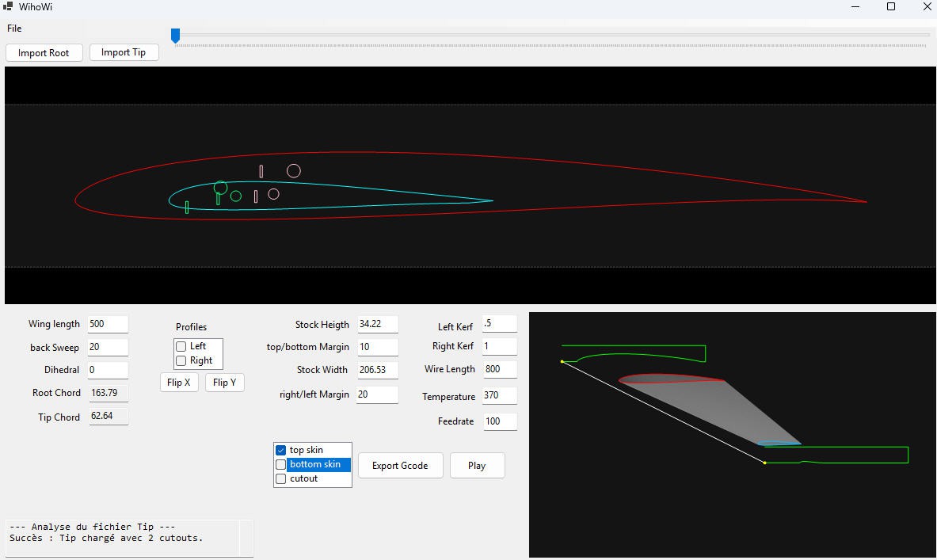Click the WihoWi app icon in title bar
This screenshot has width=937, height=560.
click(7, 7)
